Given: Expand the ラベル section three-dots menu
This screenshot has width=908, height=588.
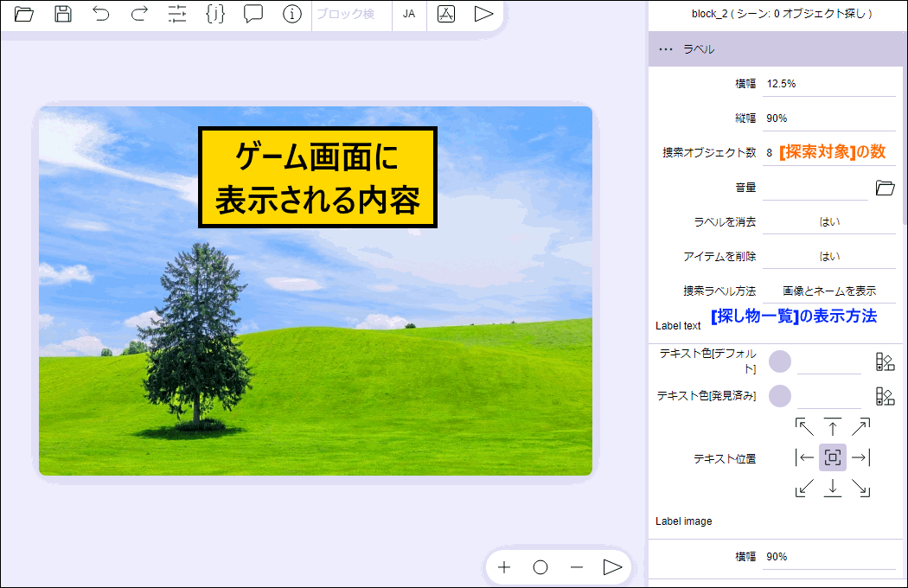Looking at the screenshot, I should [x=665, y=49].
